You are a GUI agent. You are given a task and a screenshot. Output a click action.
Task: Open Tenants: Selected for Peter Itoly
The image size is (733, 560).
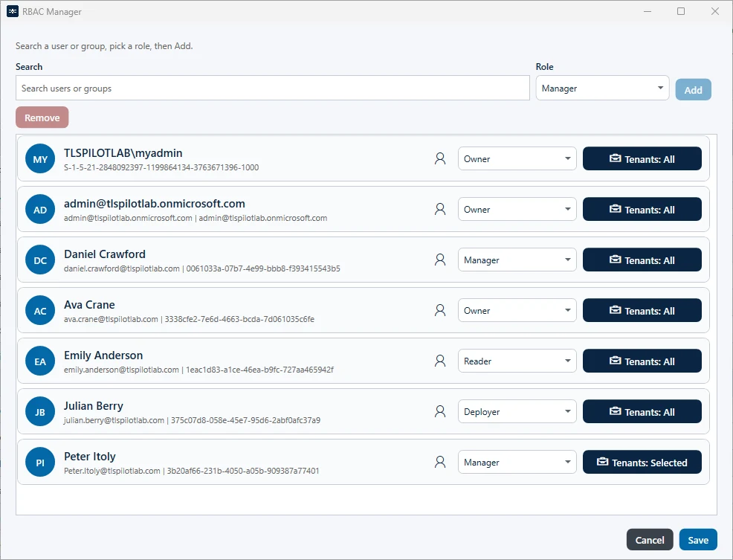642,462
